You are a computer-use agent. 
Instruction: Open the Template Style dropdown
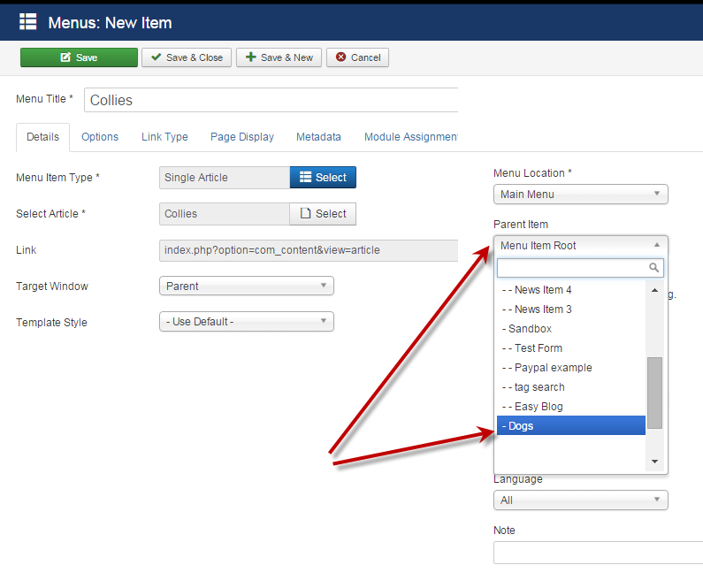(x=246, y=322)
